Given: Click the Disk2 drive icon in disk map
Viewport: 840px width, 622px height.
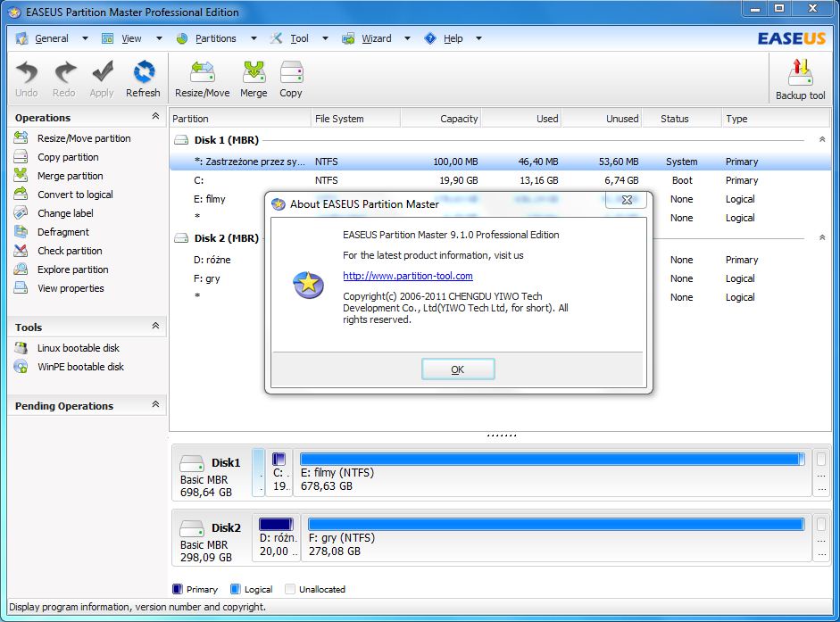Looking at the screenshot, I should (x=191, y=528).
